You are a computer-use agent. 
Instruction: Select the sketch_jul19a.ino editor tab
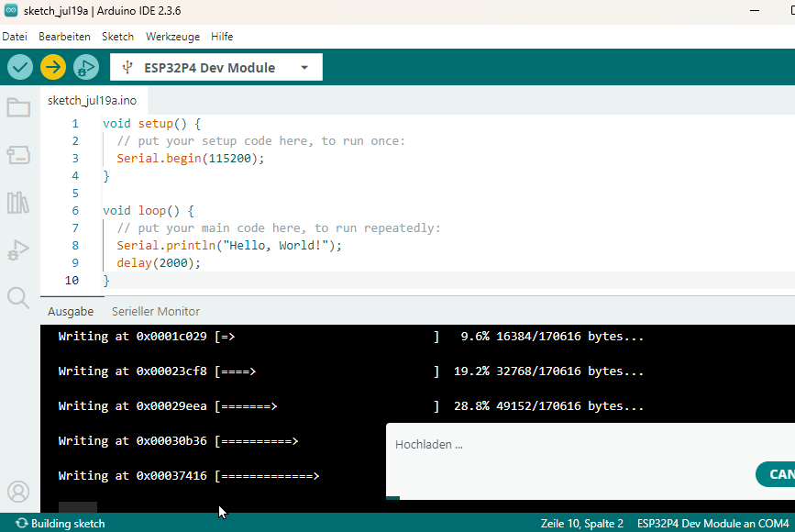(92, 101)
